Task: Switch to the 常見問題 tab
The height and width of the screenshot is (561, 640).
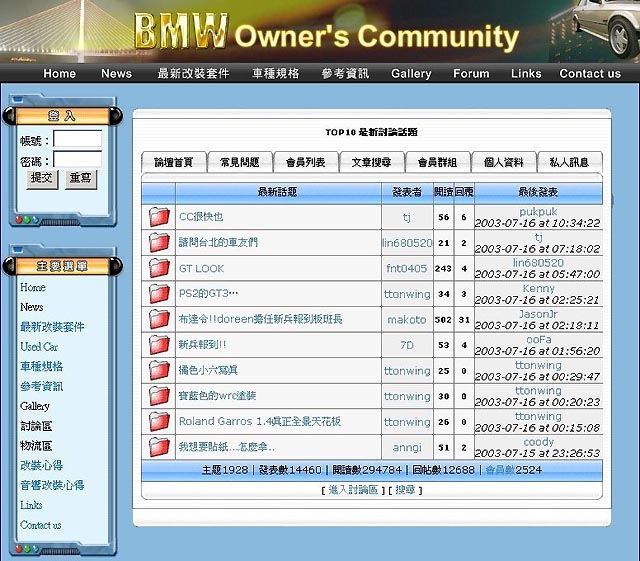Action: point(240,163)
